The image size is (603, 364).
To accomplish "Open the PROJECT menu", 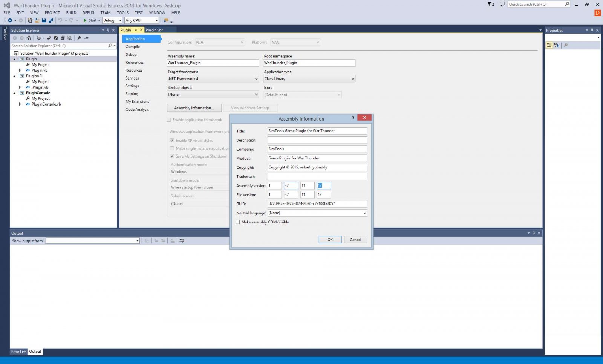I will pyautogui.click(x=52, y=13).
